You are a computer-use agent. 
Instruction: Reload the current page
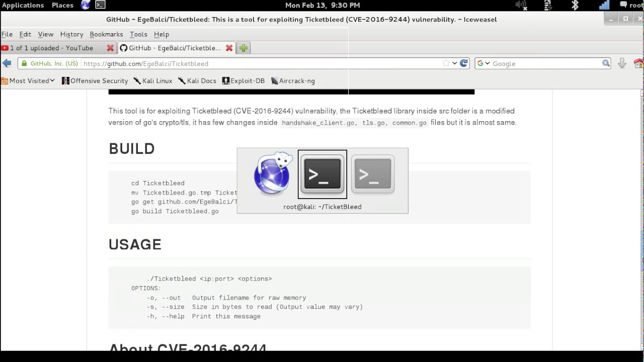pos(464,63)
